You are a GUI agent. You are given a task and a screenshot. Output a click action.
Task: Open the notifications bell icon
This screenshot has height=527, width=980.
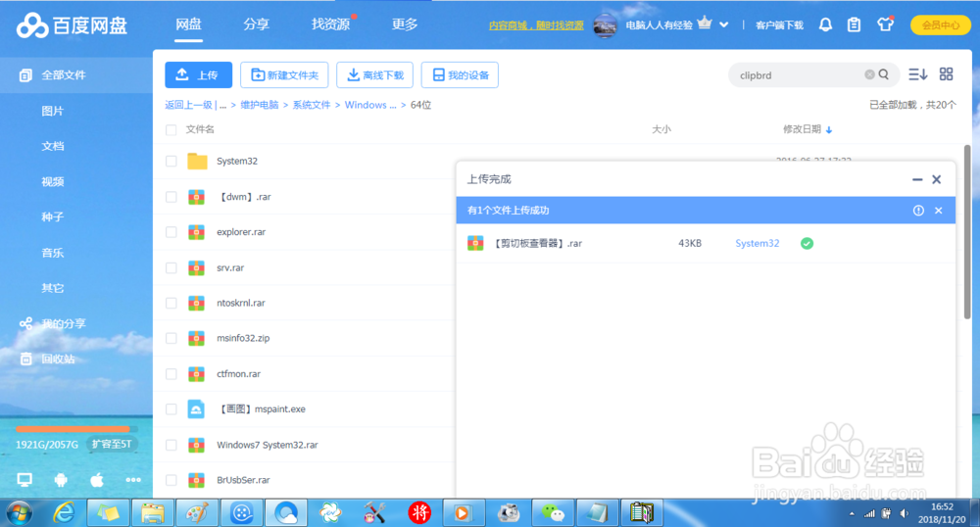point(825,24)
